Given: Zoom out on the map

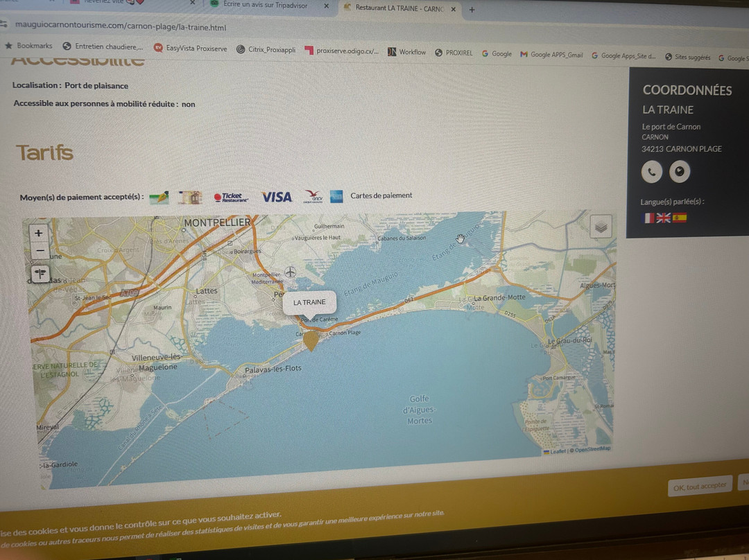Looking at the screenshot, I should coord(39,251).
